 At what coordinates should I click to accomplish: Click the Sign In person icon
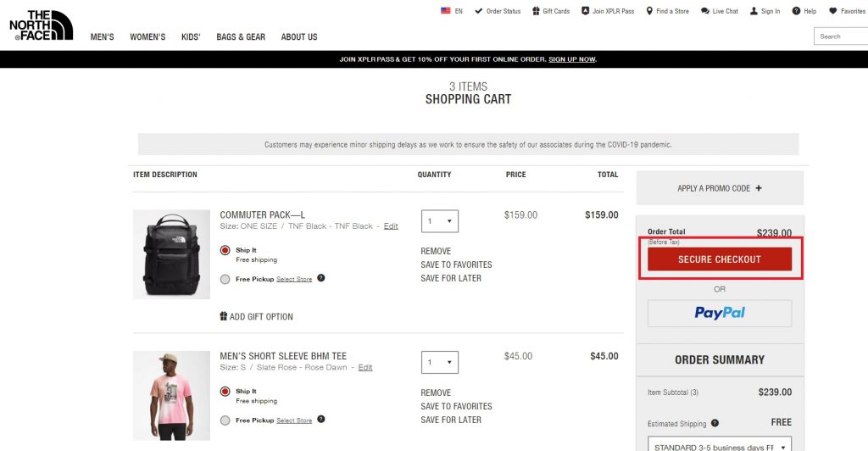pos(754,11)
